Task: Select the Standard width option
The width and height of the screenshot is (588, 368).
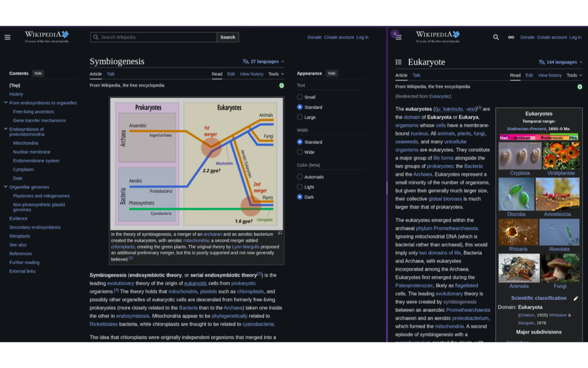Action: [300, 142]
